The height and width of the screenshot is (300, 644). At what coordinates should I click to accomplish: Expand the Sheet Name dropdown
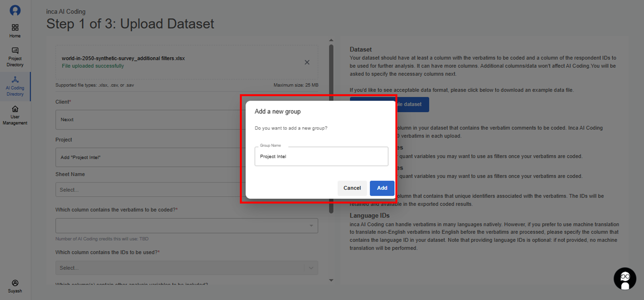(x=148, y=190)
